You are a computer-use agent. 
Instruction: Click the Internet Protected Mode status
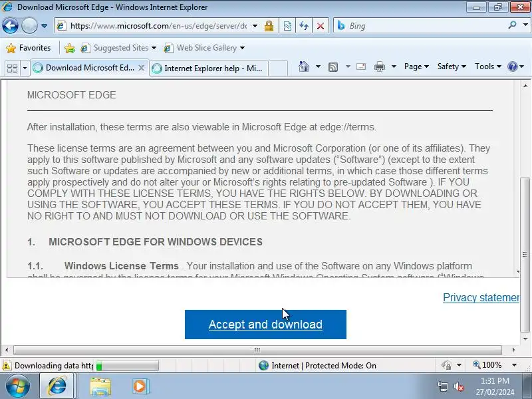[x=317, y=366]
